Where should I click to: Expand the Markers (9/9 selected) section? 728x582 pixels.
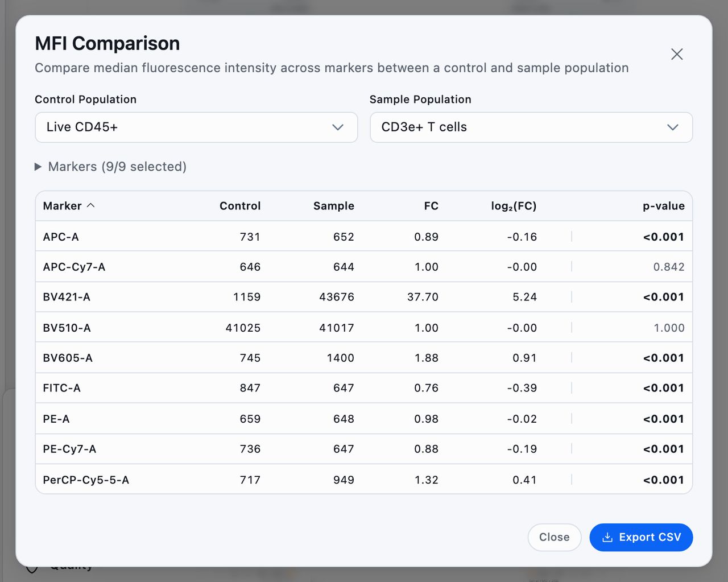(111, 167)
